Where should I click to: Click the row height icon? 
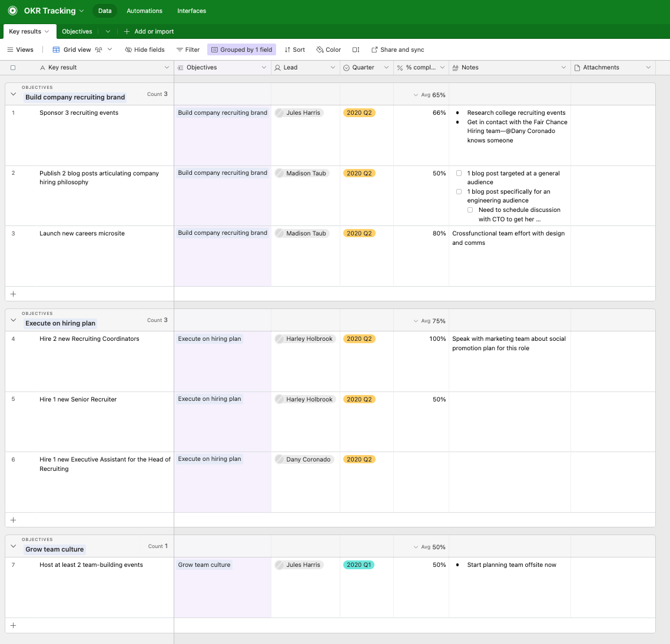click(x=356, y=50)
